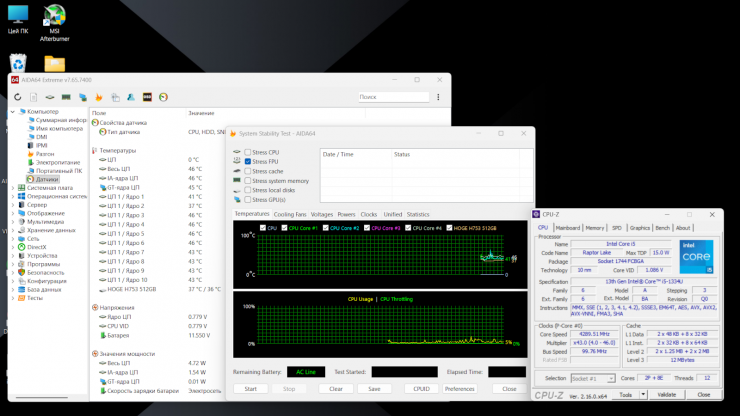The height and width of the screenshot is (416, 740).
Task: Click the flame stability test toolbar icon
Action: [100, 97]
